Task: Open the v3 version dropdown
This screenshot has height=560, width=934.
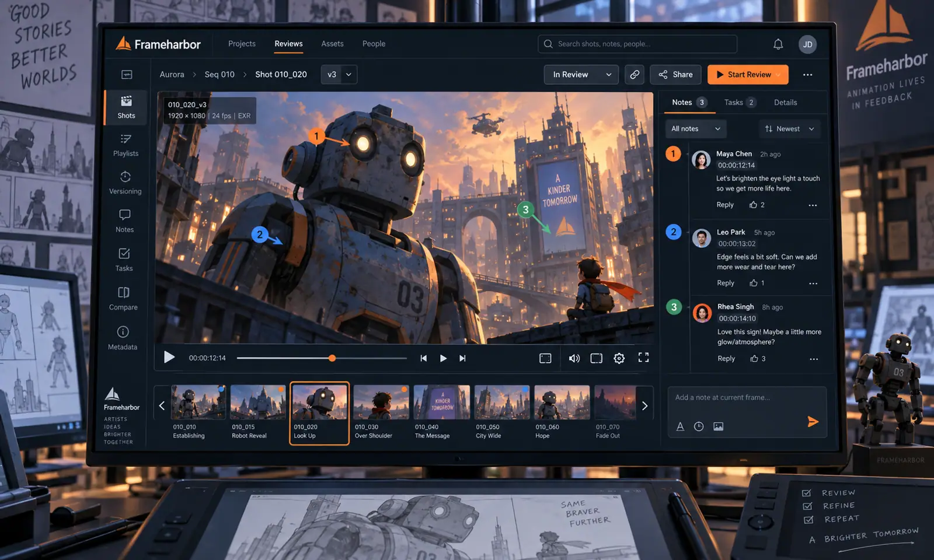Action: tap(339, 75)
